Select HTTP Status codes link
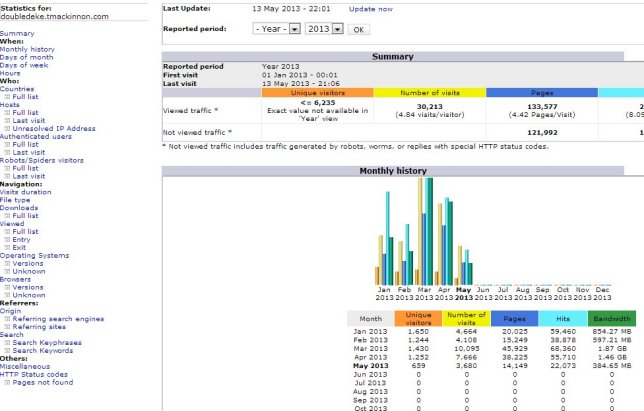Screen dimensions: 644x411 point(32,374)
